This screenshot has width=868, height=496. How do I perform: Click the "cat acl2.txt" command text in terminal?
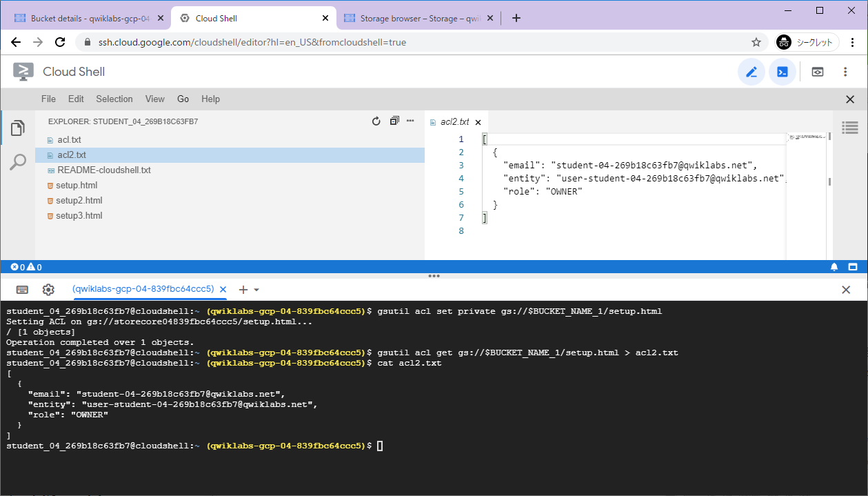[x=410, y=363]
